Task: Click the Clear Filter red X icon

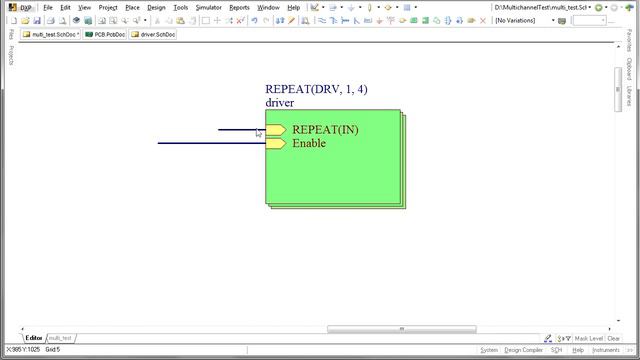Action: 241,20
